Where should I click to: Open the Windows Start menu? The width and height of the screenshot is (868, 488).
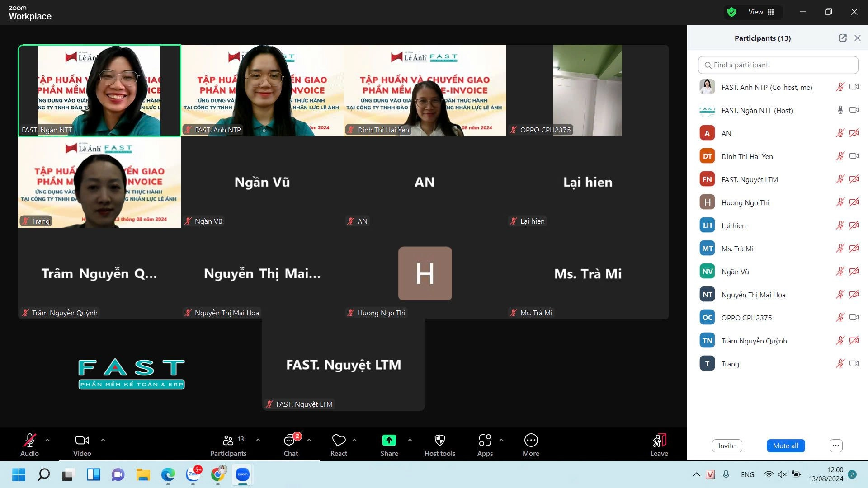(19, 475)
